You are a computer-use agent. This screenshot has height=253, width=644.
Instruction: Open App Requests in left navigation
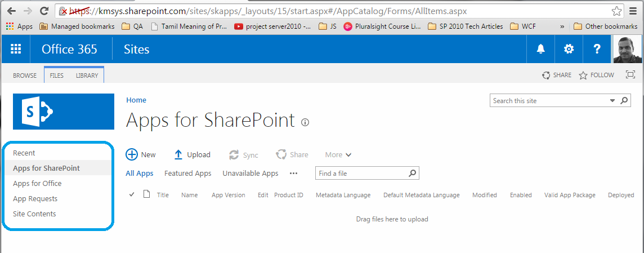point(35,199)
